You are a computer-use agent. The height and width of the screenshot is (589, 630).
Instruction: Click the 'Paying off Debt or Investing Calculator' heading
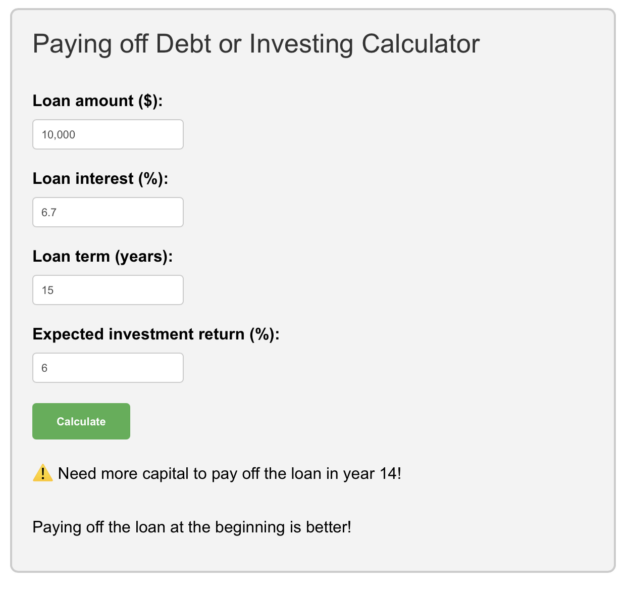click(x=256, y=44)
